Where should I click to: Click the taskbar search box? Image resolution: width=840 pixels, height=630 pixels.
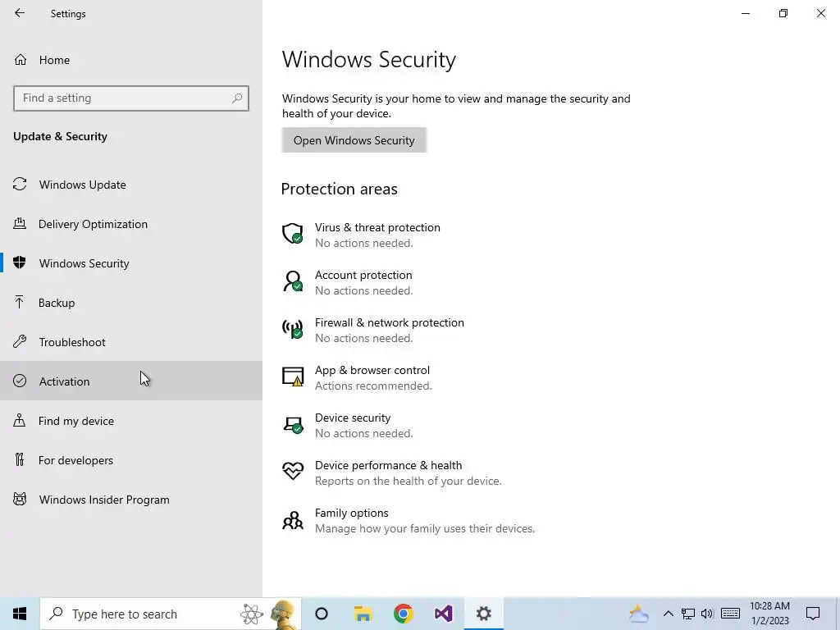point(171,614)
